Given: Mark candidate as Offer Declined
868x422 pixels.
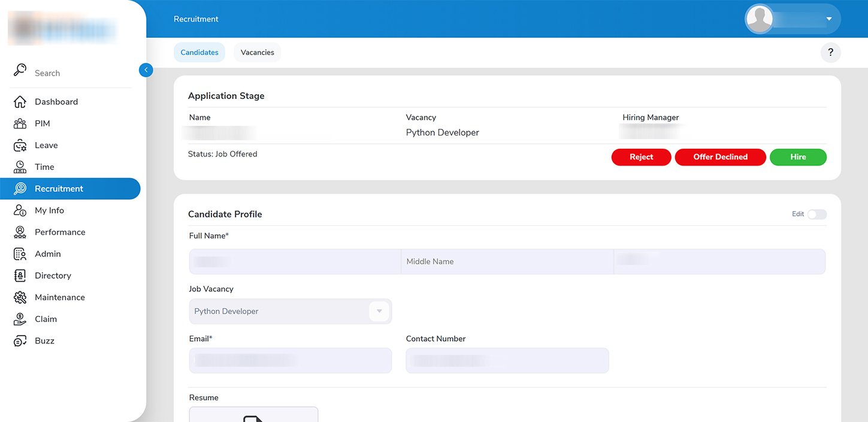Looking at the screenshot, I should (x=720, y=157).
